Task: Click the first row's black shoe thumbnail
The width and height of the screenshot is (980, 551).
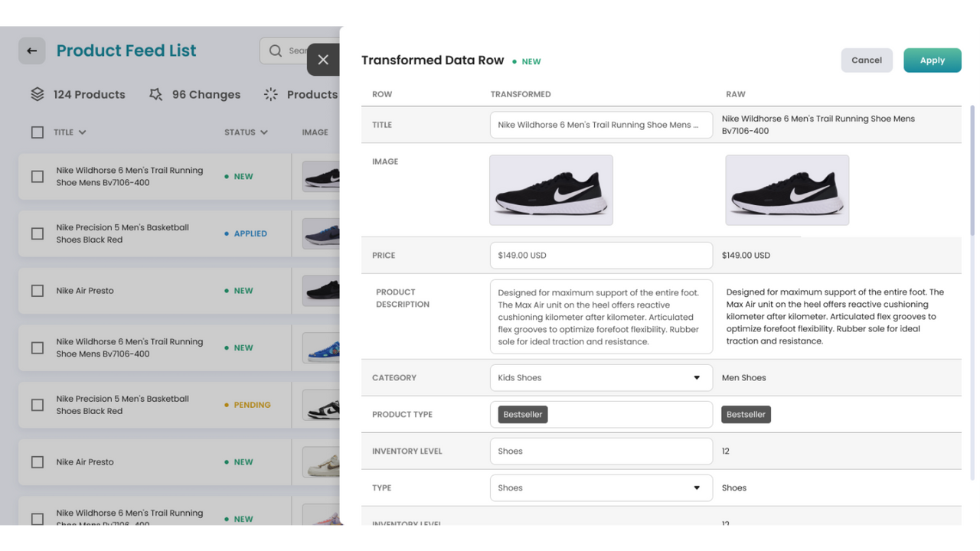Action: (321, 176)
